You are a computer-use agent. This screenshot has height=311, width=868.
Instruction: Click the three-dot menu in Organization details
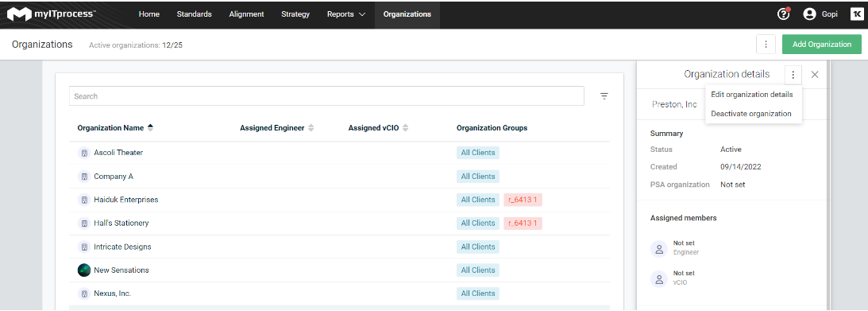[793, 74]
